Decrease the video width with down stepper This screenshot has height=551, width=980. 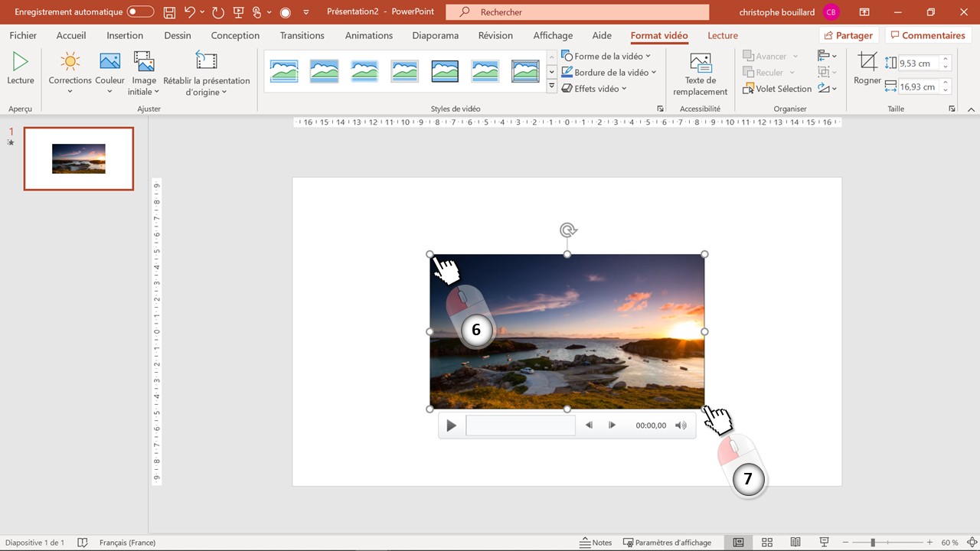coord(946,91)
